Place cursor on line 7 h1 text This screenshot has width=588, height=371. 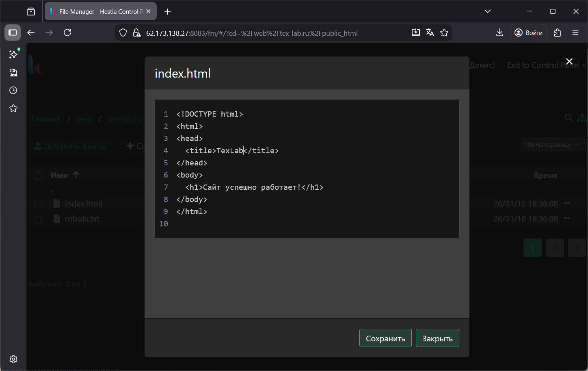pyautogui.click(x=252, y=187)
